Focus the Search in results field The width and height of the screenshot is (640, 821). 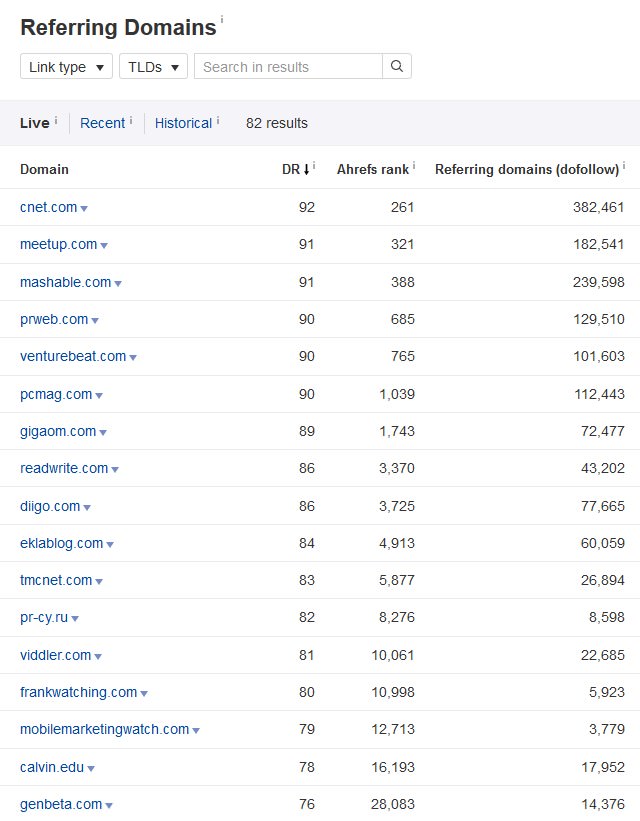pyautogui.click(x=288, y=66)
